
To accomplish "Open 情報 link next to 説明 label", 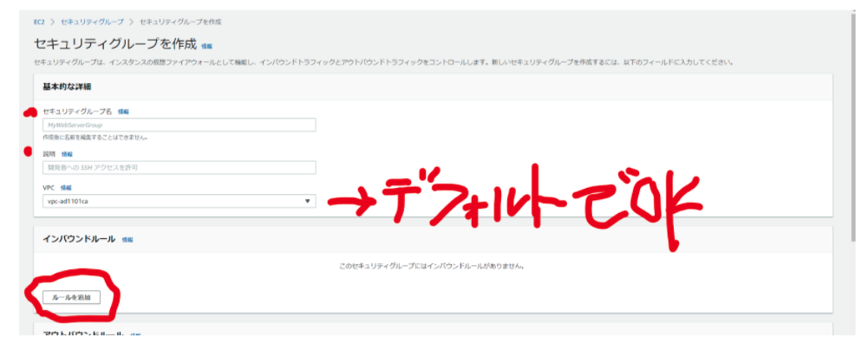I will point(67,154).
